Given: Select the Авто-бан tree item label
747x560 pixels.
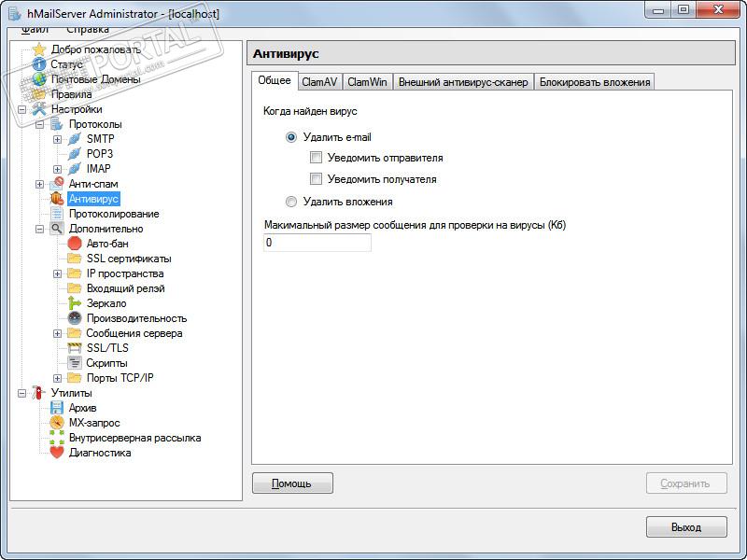Looking at the screenshot, I should [x=107, y=244].
